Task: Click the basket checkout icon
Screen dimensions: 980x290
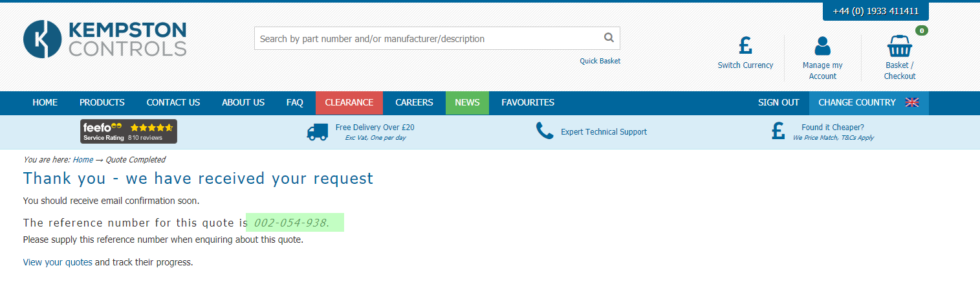Action: (x=900, y=47)
